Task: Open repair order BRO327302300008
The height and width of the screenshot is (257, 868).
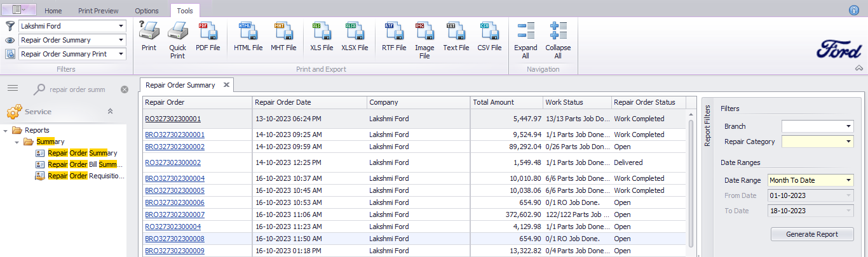Action: 175,239
